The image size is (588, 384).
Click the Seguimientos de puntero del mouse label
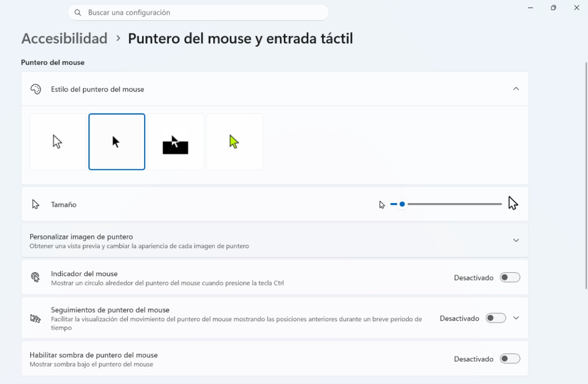click(x=110, y=310)
